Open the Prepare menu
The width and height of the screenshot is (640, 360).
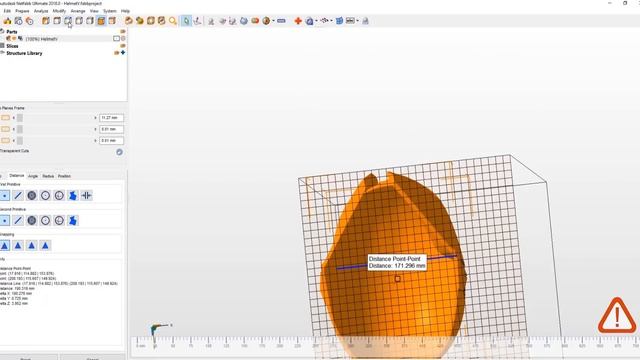[22, 11]
